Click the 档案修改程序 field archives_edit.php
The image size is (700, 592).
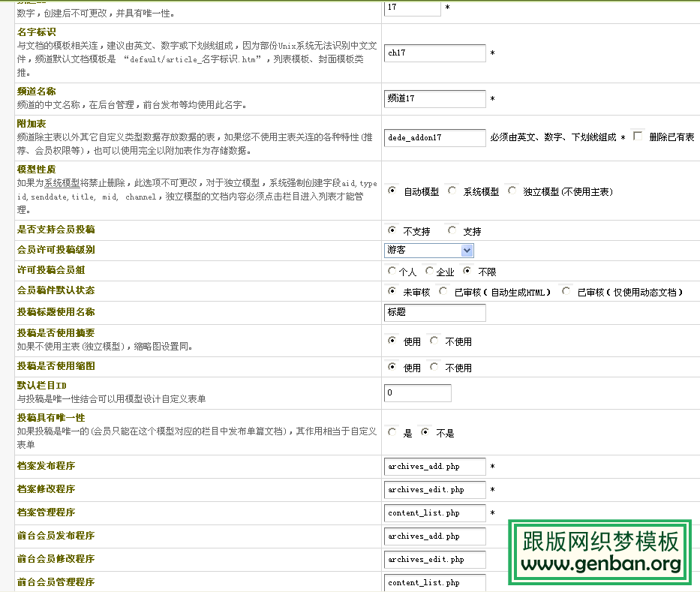click(435, 490)
